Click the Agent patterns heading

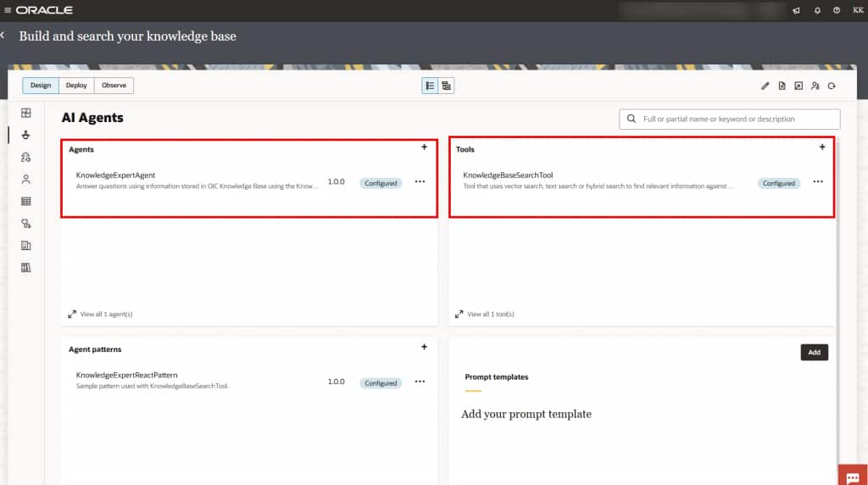[95, 349]
